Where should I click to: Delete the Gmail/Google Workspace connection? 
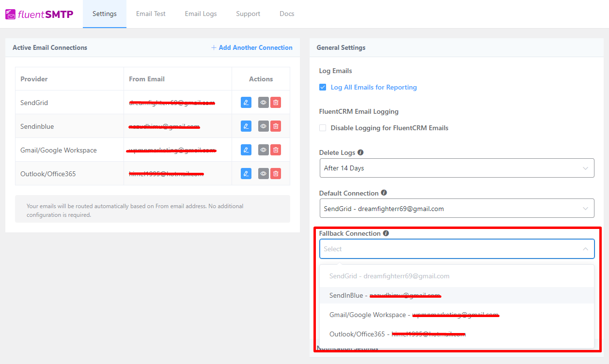pyautogui.click(x=276, y=150)
